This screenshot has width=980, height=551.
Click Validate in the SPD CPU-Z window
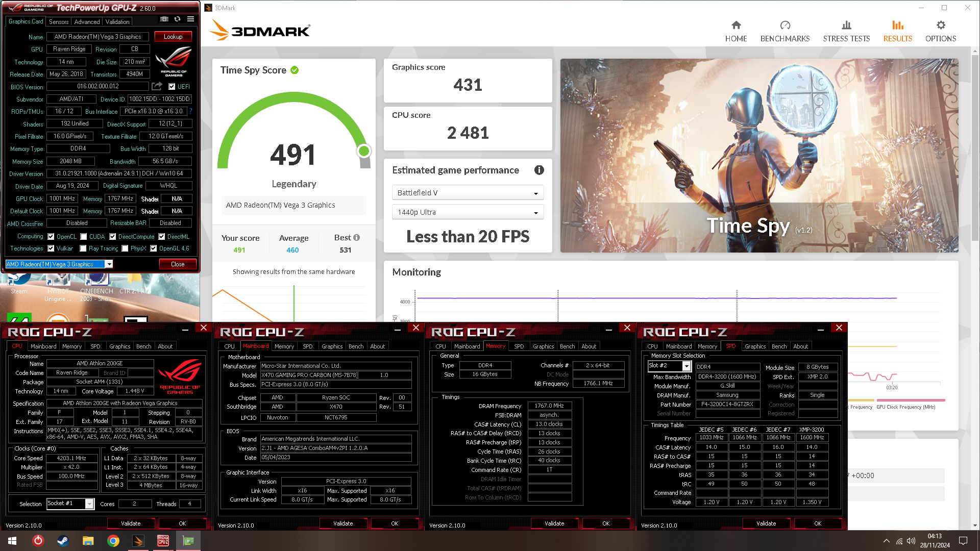(766, 523)
